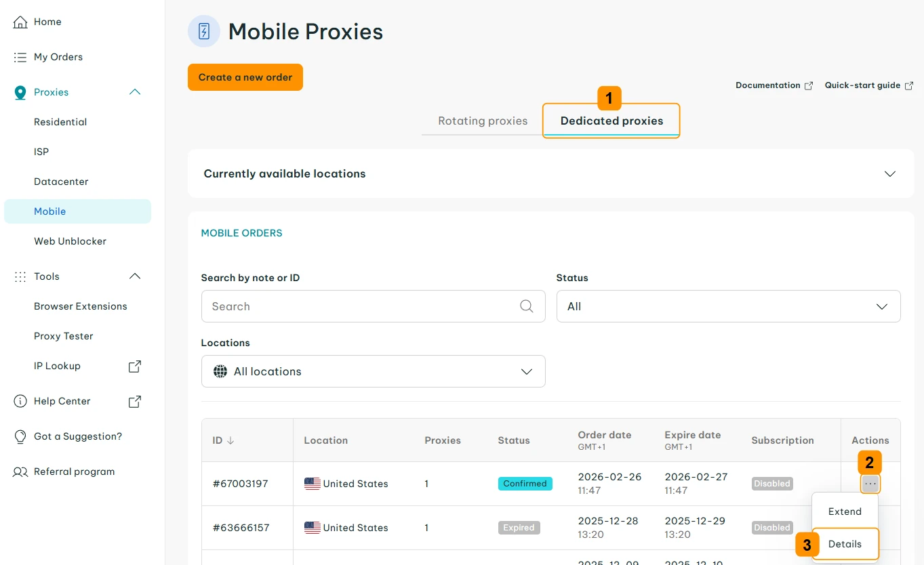This screenshot has width=924, height=565.
Task: Click the lightbulb Got a Suggestion icon
Action: tap(20, 436)
